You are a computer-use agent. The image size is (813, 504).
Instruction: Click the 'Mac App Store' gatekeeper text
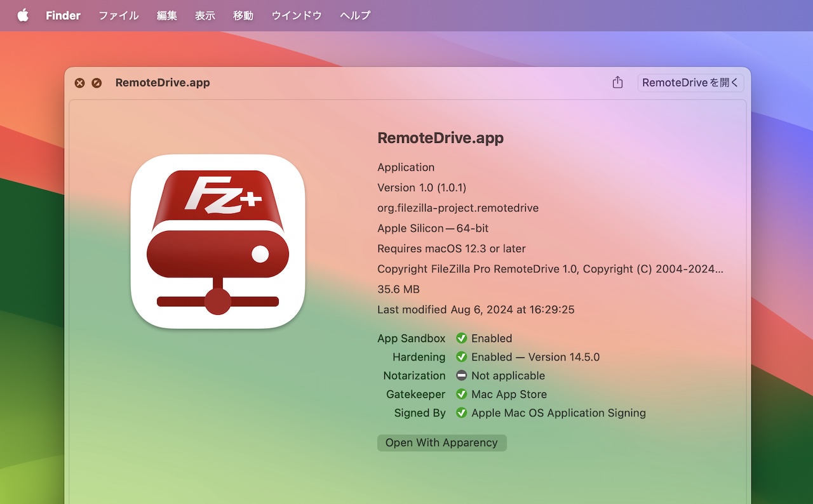pos(509,394)
